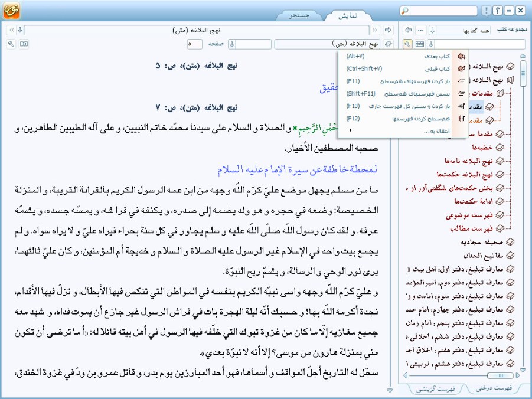The image size is (532, 399).
Task: Collapse the 'مقدمات' open-book node
Action: 500,93
